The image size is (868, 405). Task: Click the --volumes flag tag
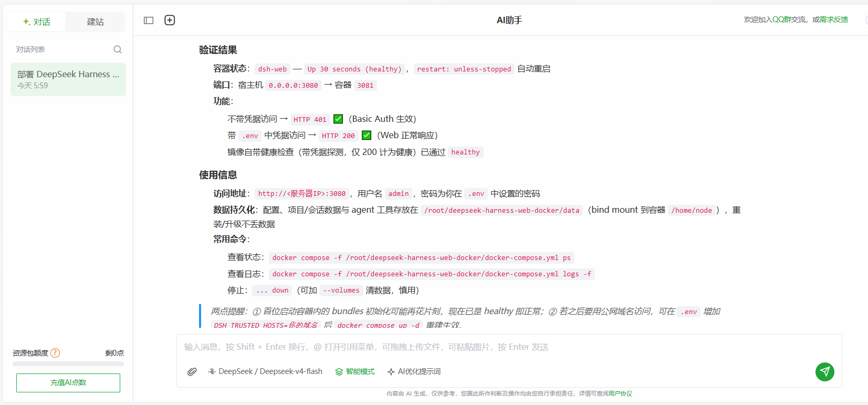341,290
